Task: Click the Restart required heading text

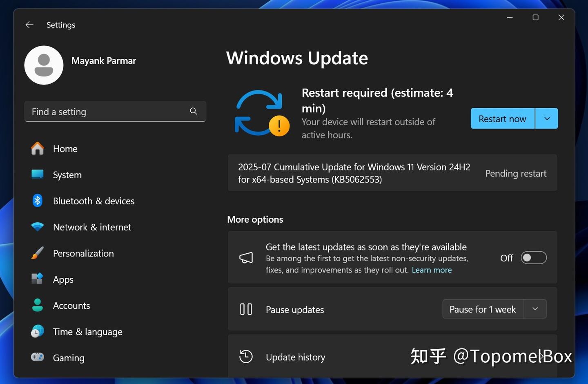Action: [377, 100]
